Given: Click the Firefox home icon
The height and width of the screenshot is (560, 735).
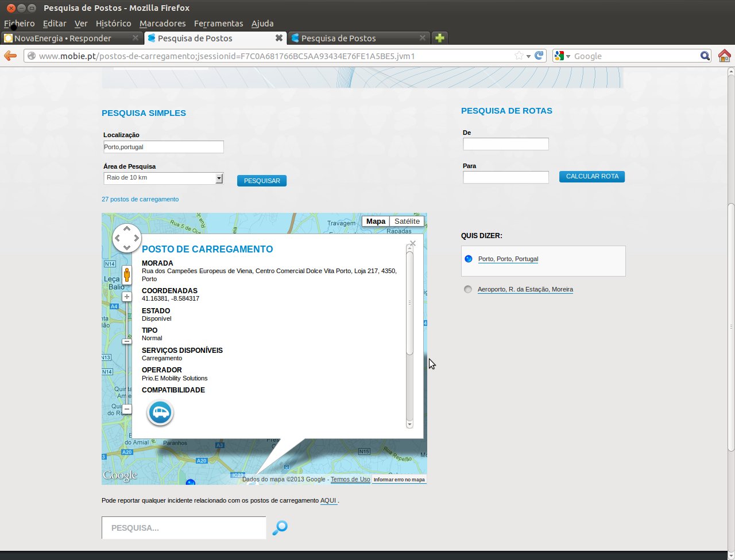Looking at the screenshot, I should coord(724,56).
